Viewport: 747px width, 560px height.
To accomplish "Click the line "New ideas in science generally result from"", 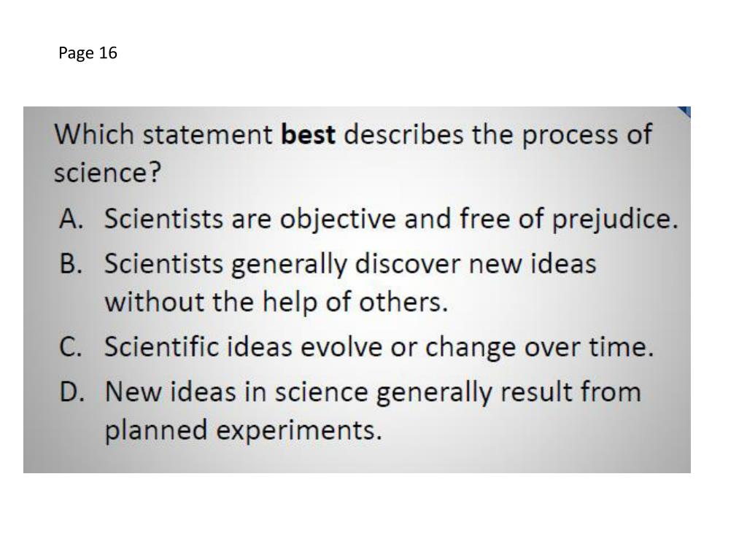I will click(x=373, y=392).
